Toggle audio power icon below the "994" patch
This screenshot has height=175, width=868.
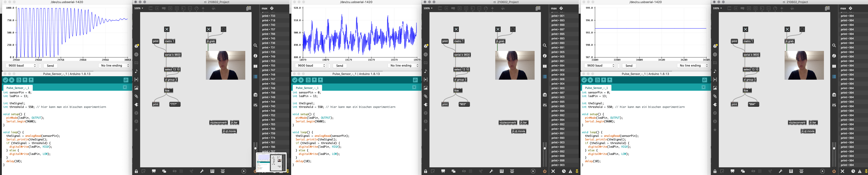[x=834, y=171]
